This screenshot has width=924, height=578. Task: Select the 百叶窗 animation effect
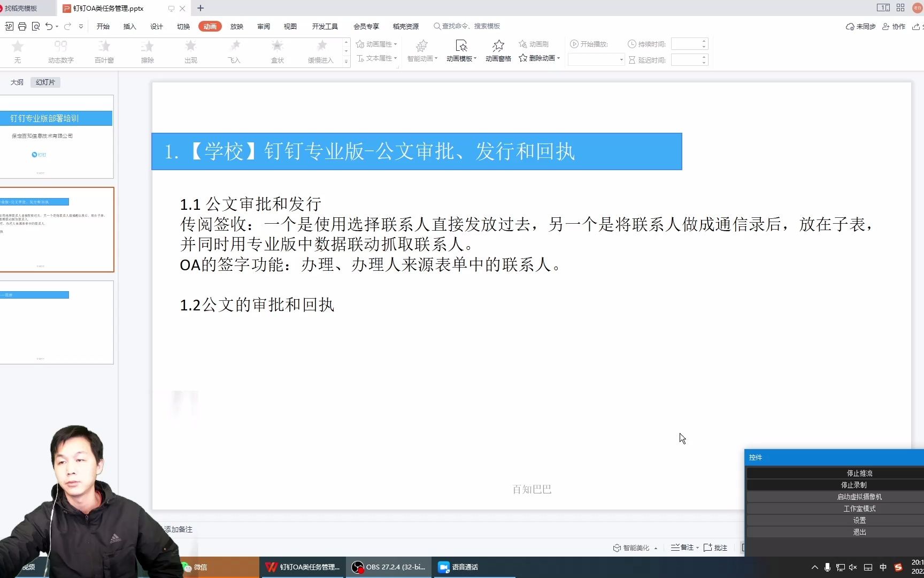[x=104, y=52]
